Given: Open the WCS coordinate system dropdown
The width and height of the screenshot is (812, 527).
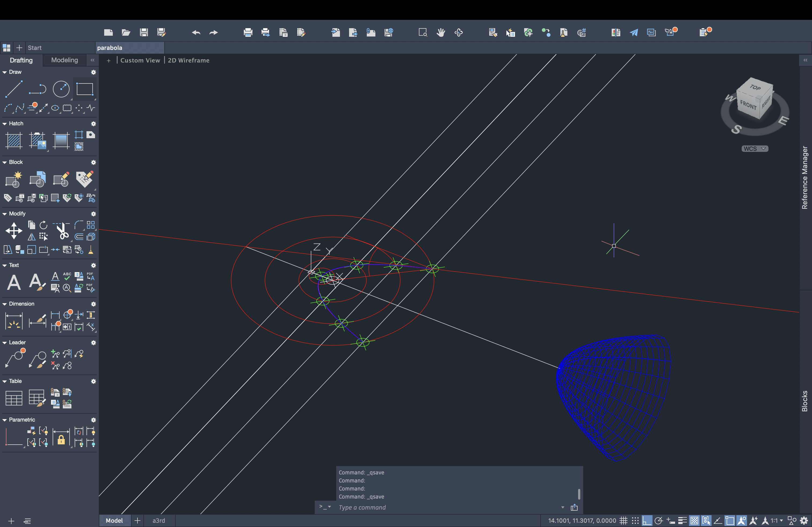Looking at the screenshot, I should click(755, 149).
